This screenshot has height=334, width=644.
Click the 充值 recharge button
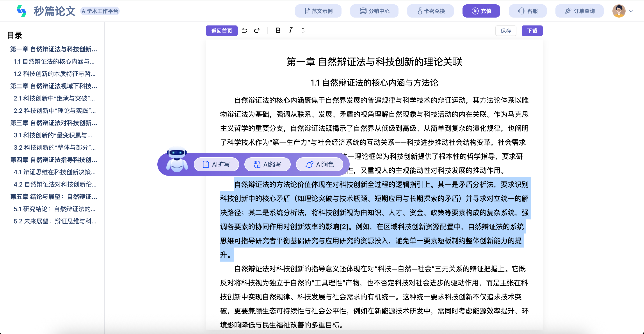[481, 11]
